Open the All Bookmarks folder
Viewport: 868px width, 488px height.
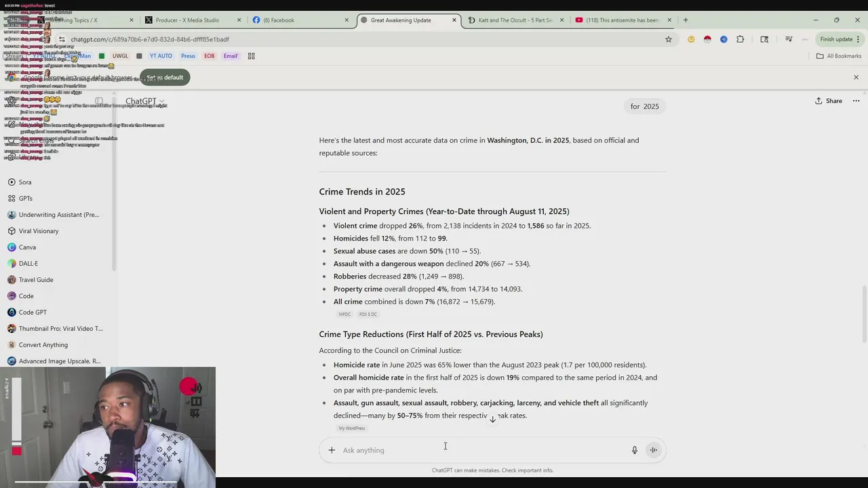(x=839, y=56)
